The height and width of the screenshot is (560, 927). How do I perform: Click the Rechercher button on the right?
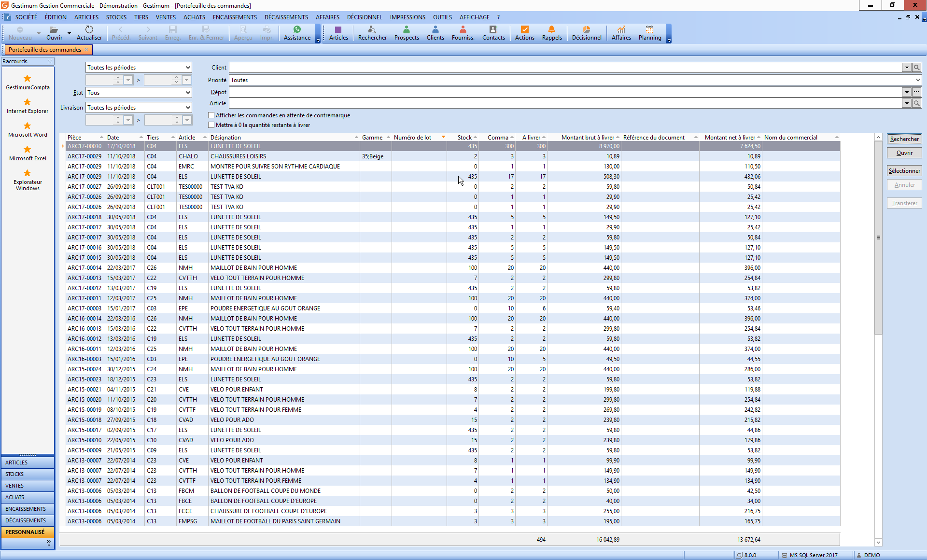pos(904,139)
